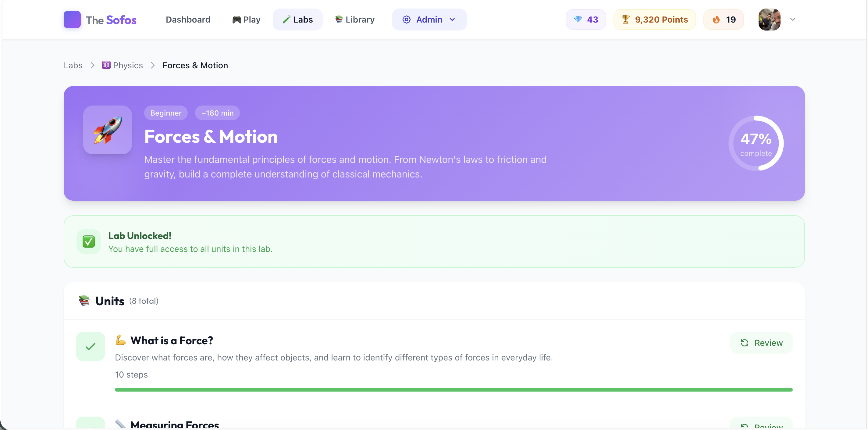868x430 pixels.
Task: Expand the Admin dropdown menu
Action: click(x=452, y=20)
